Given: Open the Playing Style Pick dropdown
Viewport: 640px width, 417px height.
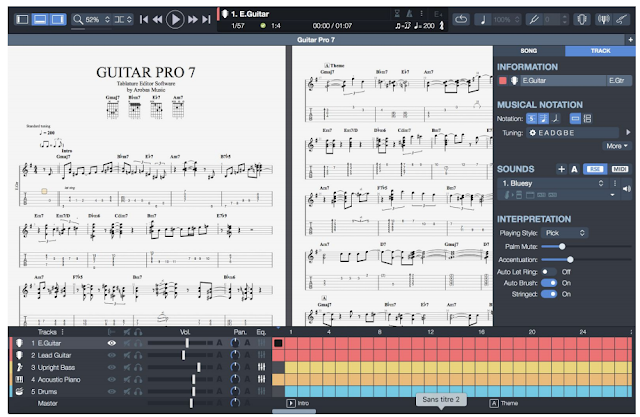Looking at the screenshot, I should pyautogui.click(x=564, y=233).
